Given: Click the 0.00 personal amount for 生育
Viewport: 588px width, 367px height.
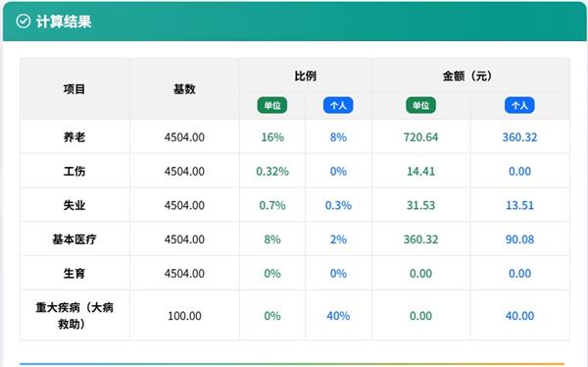Looking at the screenshot, I should click(x=519, y=273).
